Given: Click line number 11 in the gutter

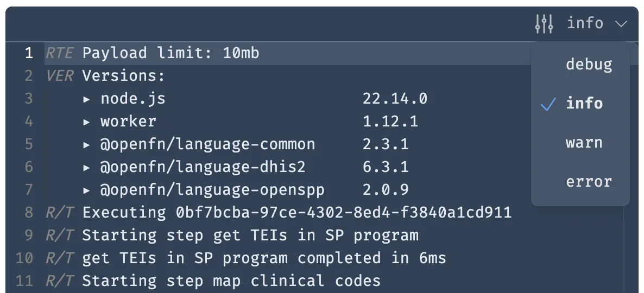Looking at the screenshot, I should click(24, 281).
